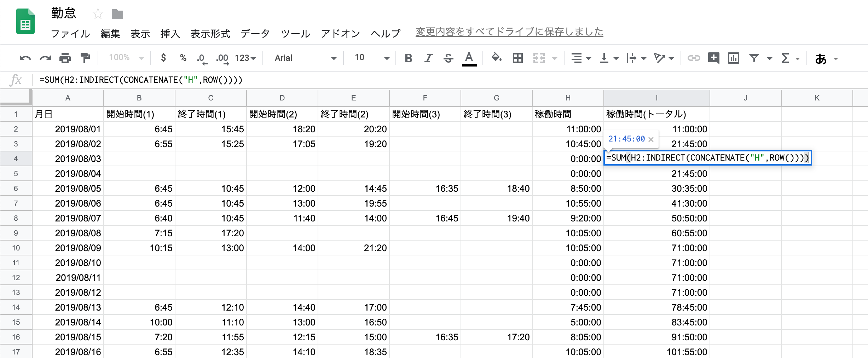This screenshot has height=358, width=868.
Task: Open the ファイル menu
Action: click(x=70, y=34)
